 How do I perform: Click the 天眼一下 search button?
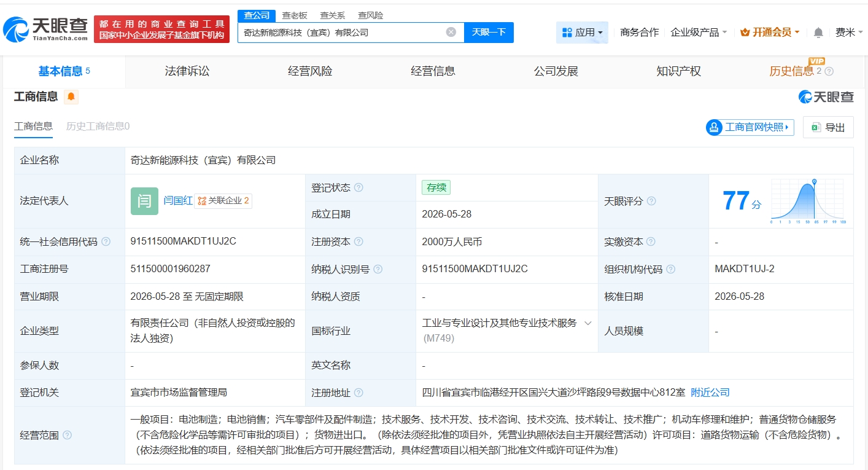click(x=489, y=32)
